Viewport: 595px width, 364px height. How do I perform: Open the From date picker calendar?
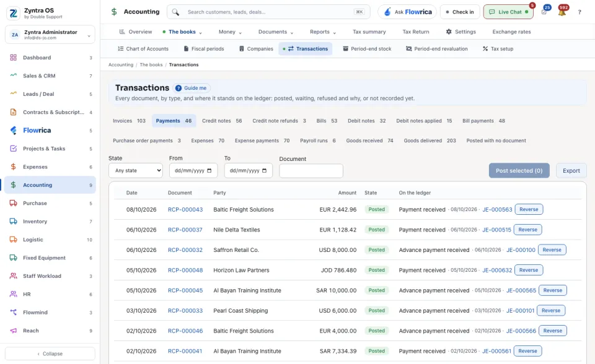pyautogui.click(x=209, y=171)
